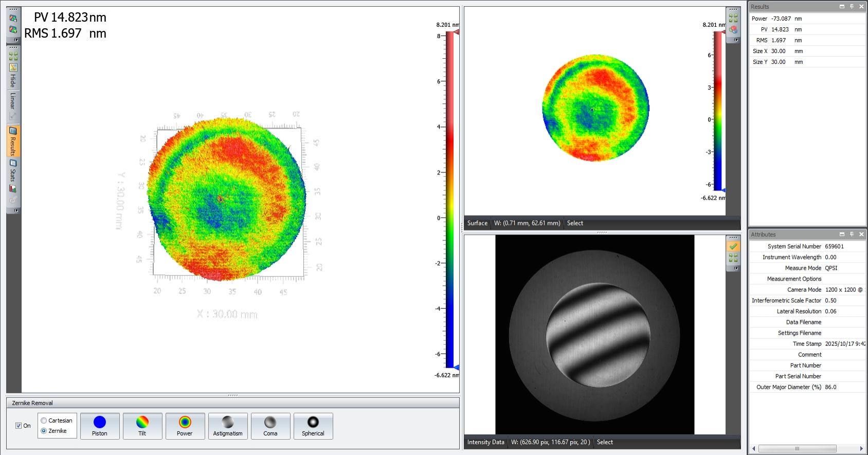868x455 pixels.
Task: Expand overflow arrow under surface plot toolbar
Action: tap(736, 40)
